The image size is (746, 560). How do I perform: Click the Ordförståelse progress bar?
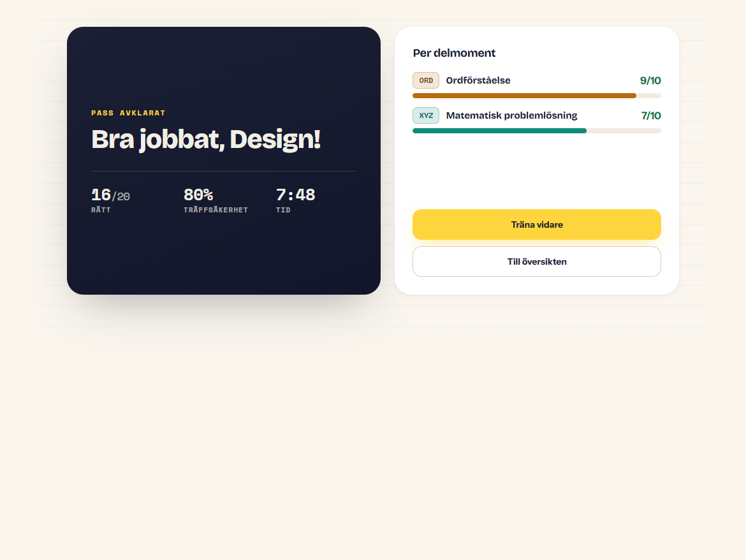pos(537,96)
